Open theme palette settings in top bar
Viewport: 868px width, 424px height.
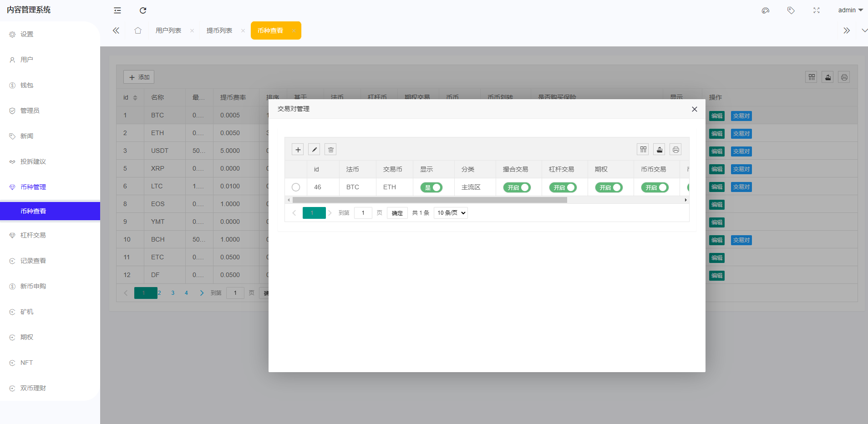[765, 10]
